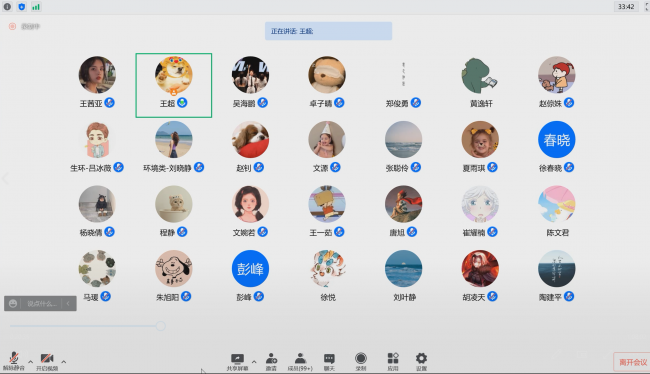Click 卓子晴's bear avatar
650x374 pixels.
pos(327,75)
